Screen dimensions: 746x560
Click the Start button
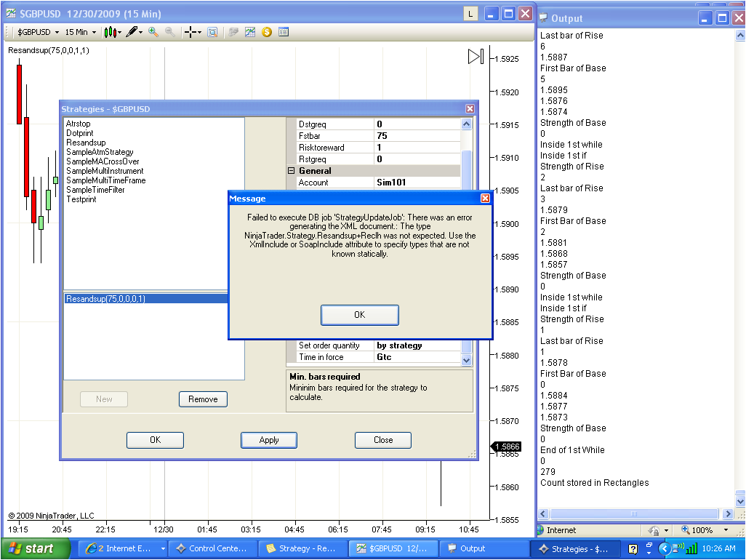click(x=36, y=548)
